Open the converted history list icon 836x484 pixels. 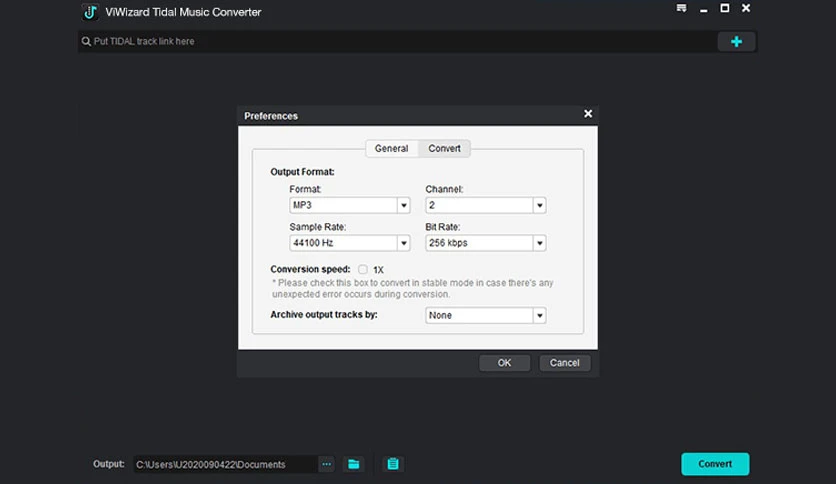click(393, 464)
